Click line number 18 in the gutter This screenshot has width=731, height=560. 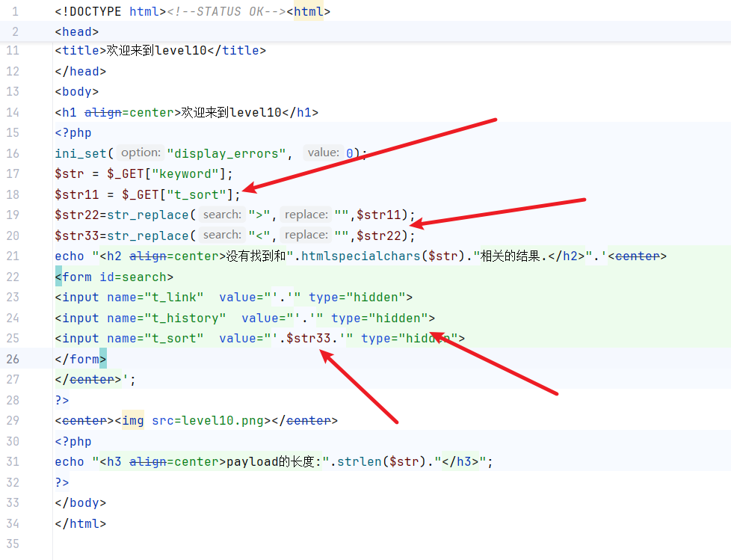pyautogui.click(x=13, y=194)
